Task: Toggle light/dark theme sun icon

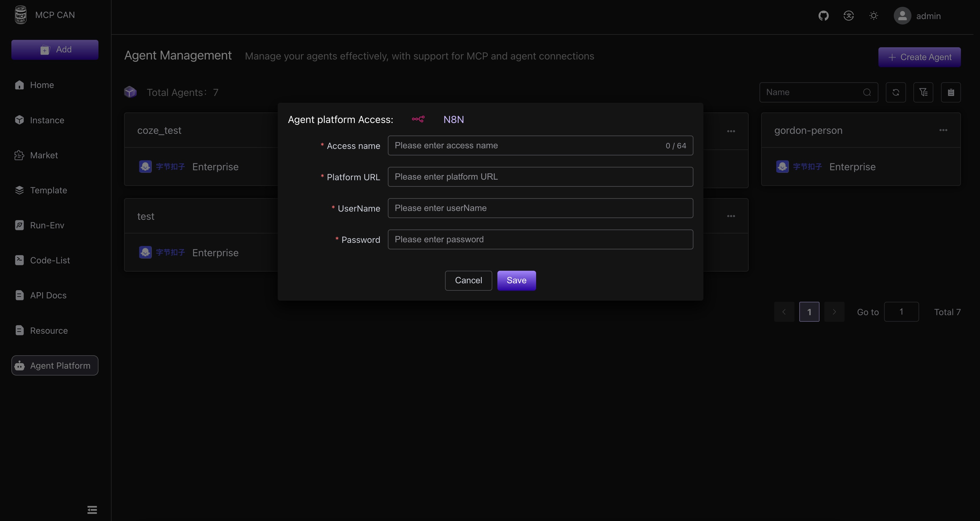Action: click(x=874, y=16)
